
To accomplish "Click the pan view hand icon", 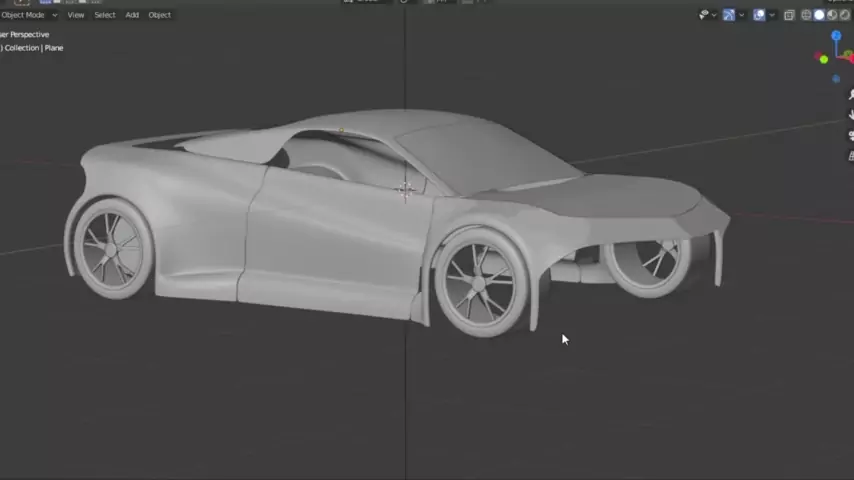I will tap(850, 115).
